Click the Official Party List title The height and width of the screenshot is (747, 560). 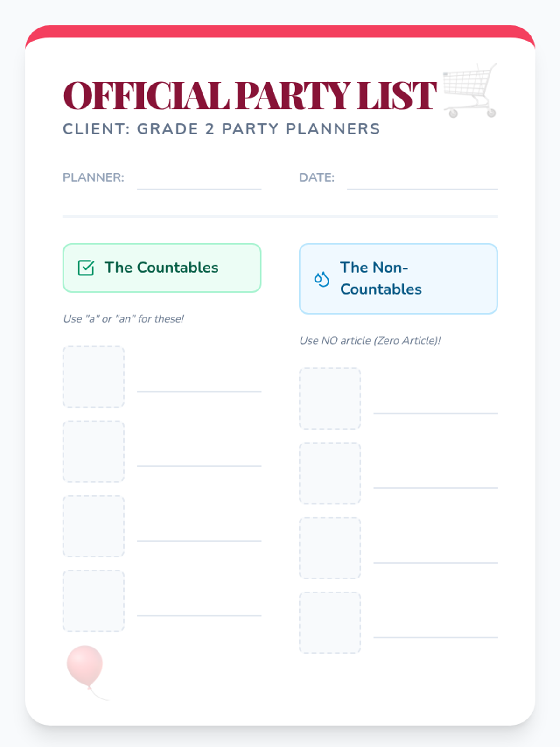click(250, 96)
